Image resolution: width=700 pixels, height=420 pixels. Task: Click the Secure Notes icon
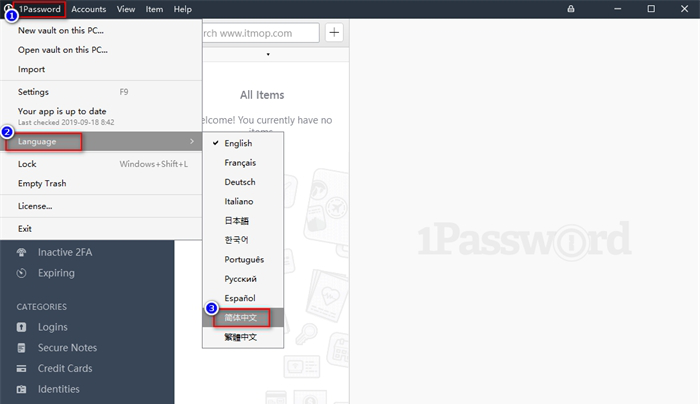tap(21, 348)
